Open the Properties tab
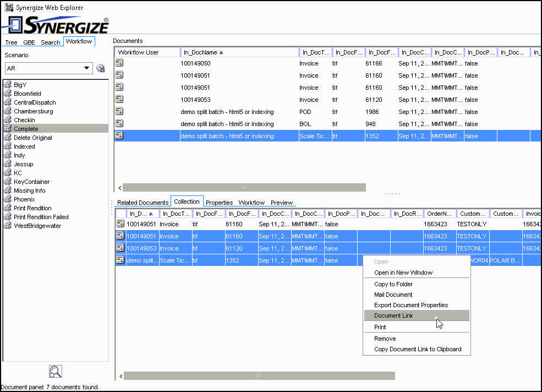542x392 pixels. [219, 203]
